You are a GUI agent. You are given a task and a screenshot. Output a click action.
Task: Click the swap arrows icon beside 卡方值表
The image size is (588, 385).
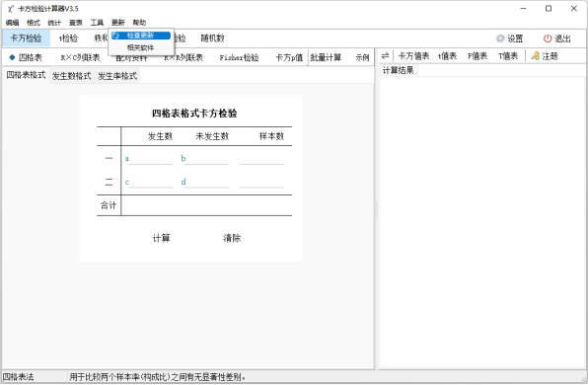click(385, 56)
